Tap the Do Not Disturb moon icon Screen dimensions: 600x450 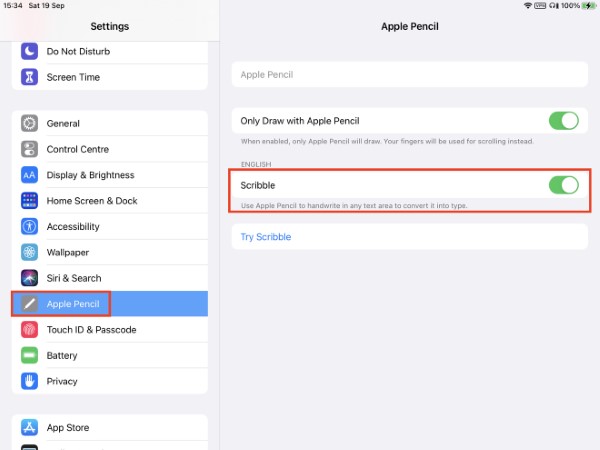pos(29,51)
